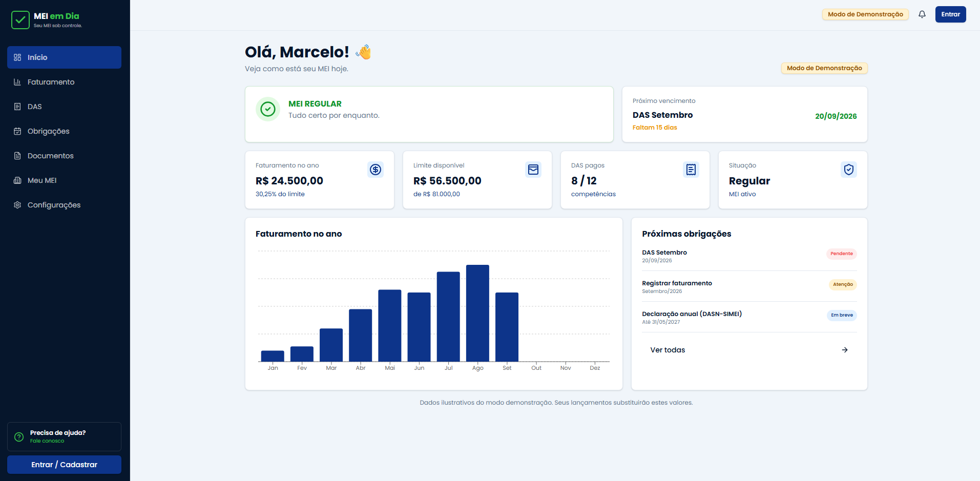This screenshot has width=980, height=481.
Task: Go to Faturamento in the sidebar
Action: point(64,82)
